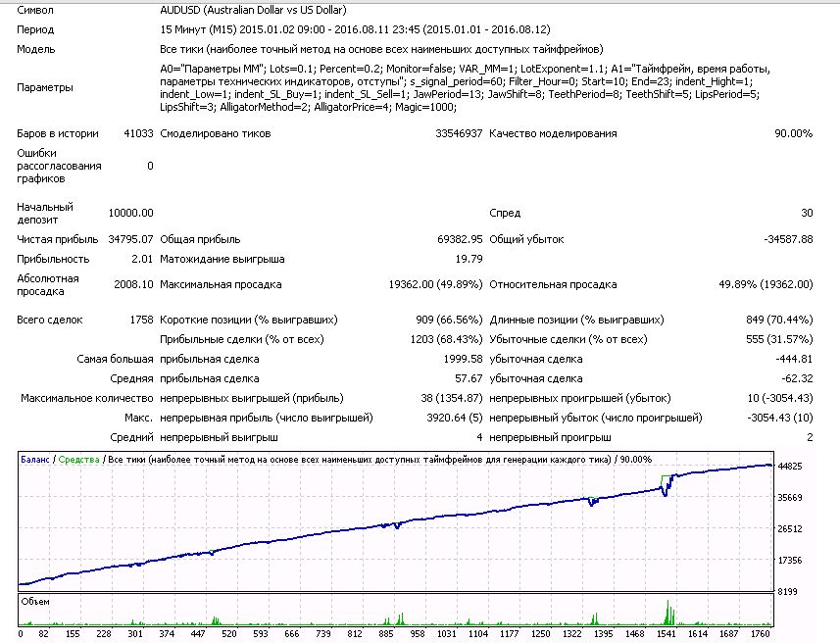Select profit factor value 2.01

tap(142, 259)
